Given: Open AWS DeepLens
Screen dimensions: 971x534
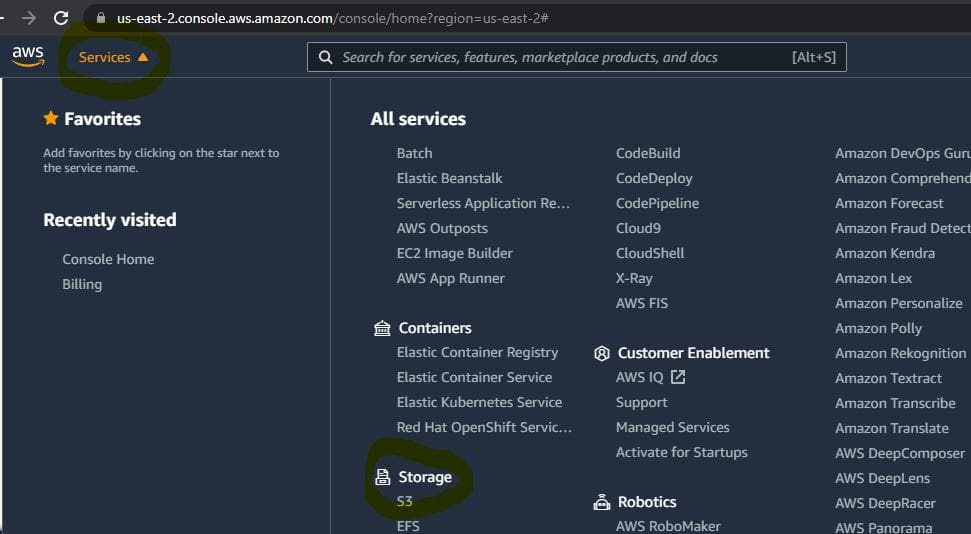Looking at the screenshot, I should (882, 478).
